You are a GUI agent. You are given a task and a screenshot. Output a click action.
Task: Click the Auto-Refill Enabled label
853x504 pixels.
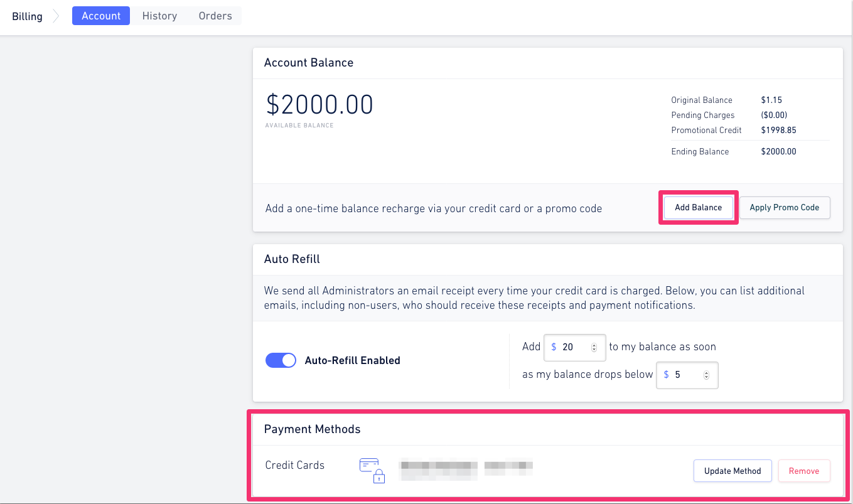tap(352, 360)
